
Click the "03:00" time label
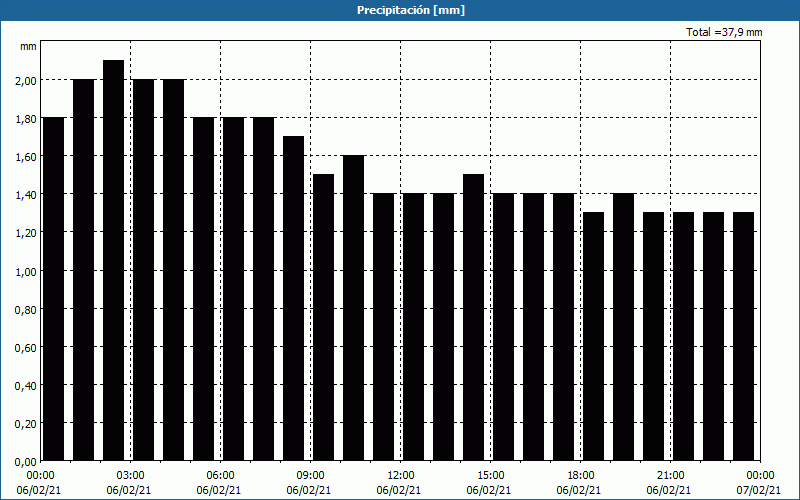coord(131,476)
